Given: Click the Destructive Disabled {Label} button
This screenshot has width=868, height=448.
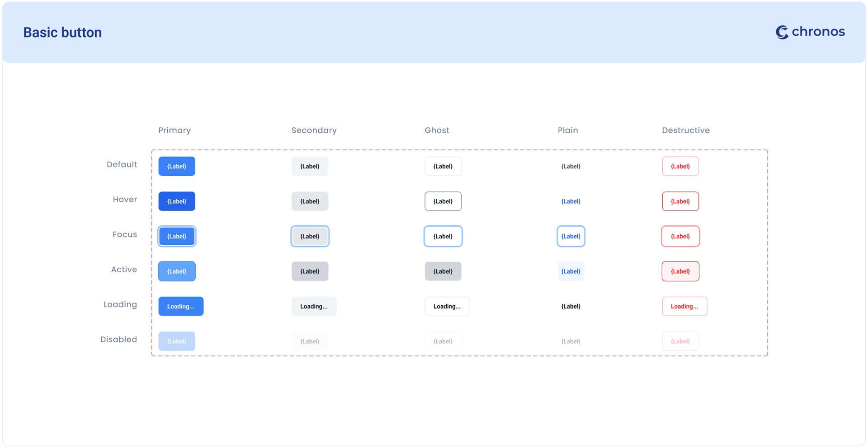Looking at the screenshot, I should pos(680,341).
